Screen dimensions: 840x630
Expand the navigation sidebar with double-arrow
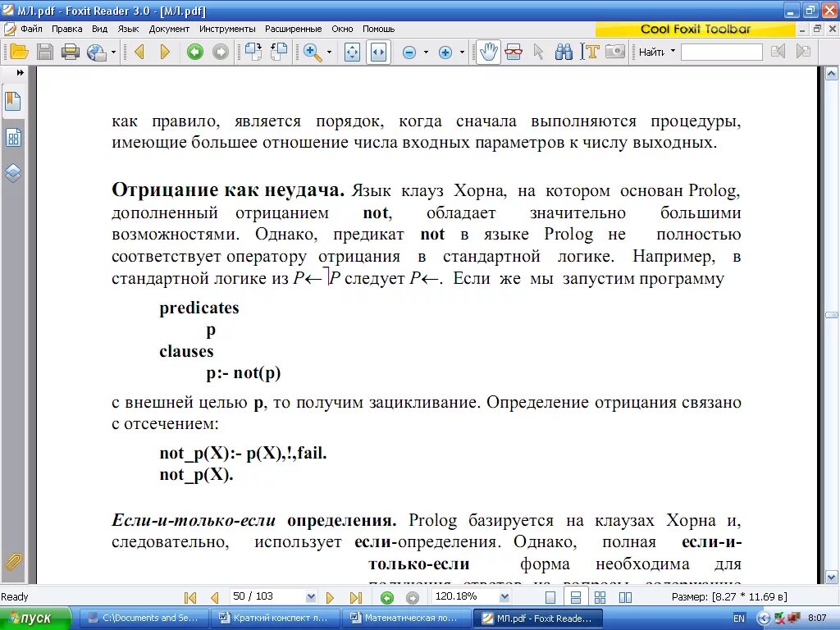21,72
